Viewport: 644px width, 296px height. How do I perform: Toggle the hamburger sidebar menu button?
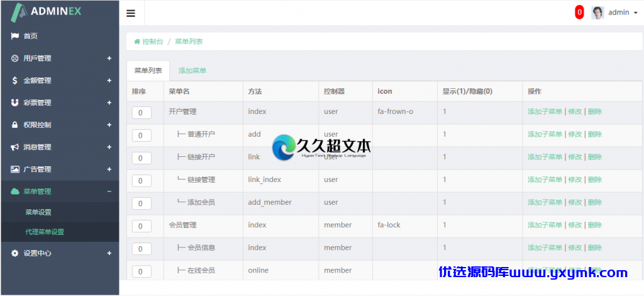131,13
